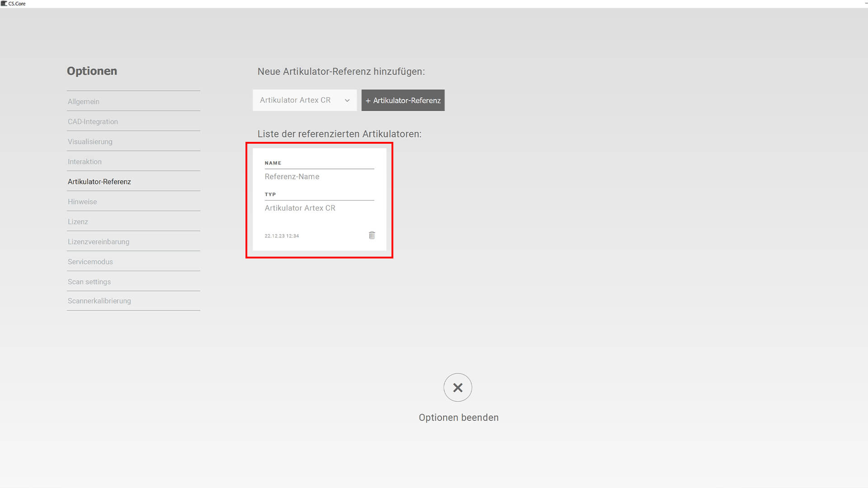Viewport: 868px width, 488px height.
Task: Go to the Lizenz section
Action: coord(133,222)
